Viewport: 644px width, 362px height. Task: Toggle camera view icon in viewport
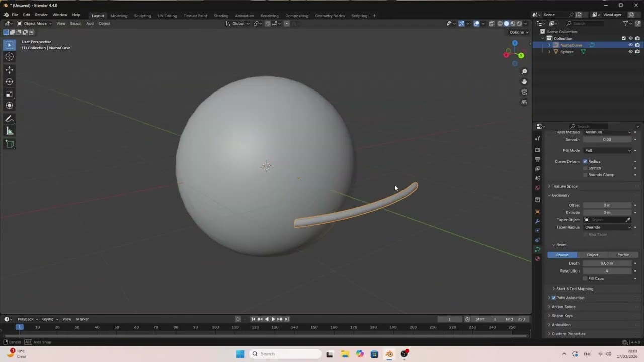pyautogui.click(x=524, y=92)
